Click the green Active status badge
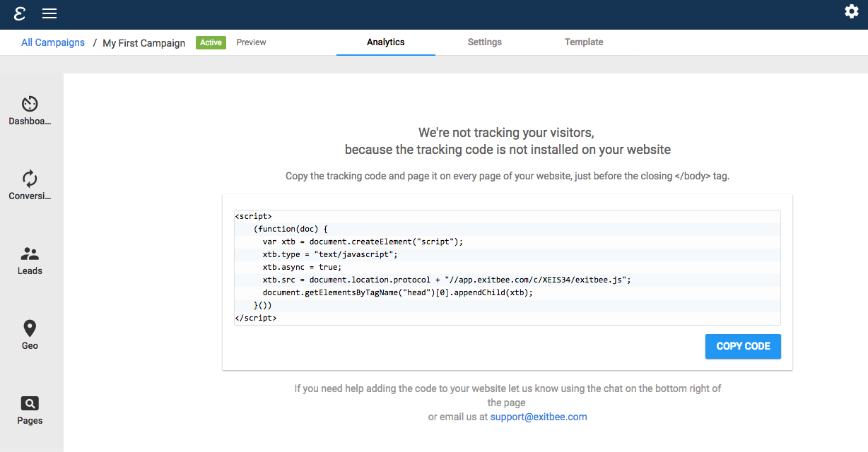Image resolution: width=868 pixels, height=452 pixels. coord(211,42)
